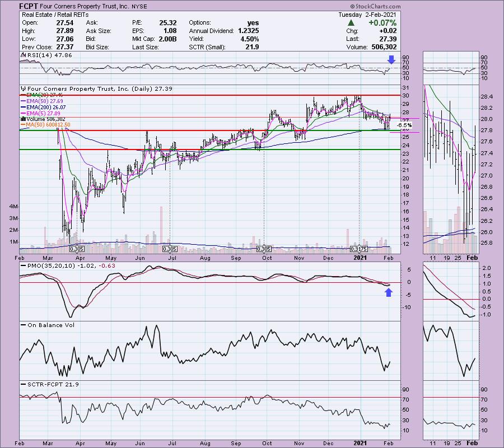Click the 0.305 dividend marker near Jul
This screenshot has height=448, width=504.
169,249
